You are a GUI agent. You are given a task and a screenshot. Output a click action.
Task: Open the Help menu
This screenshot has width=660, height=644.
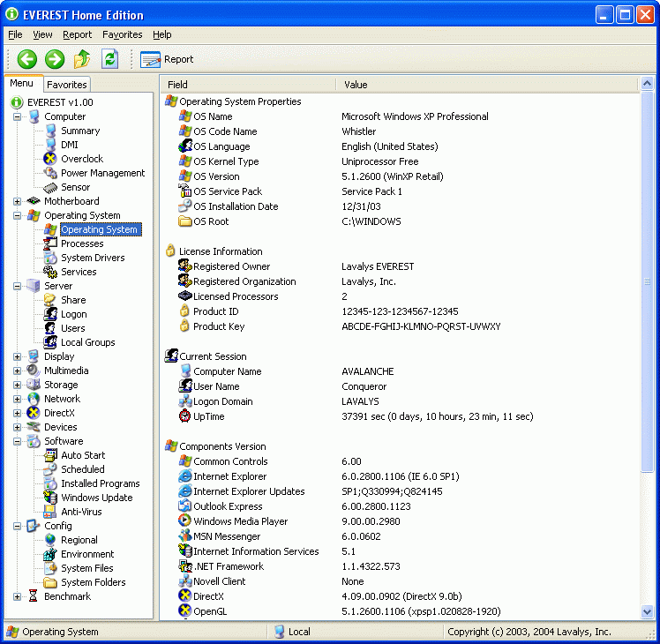[162, 34]
